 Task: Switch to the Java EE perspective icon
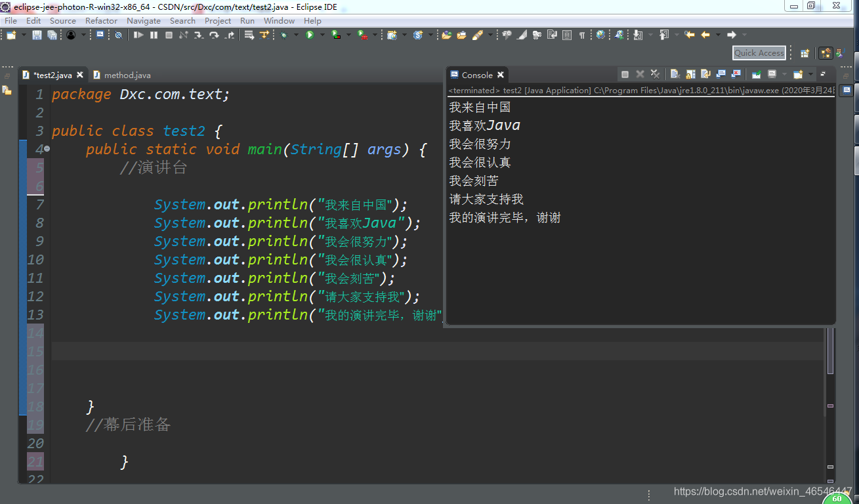(x=826, y=53)
